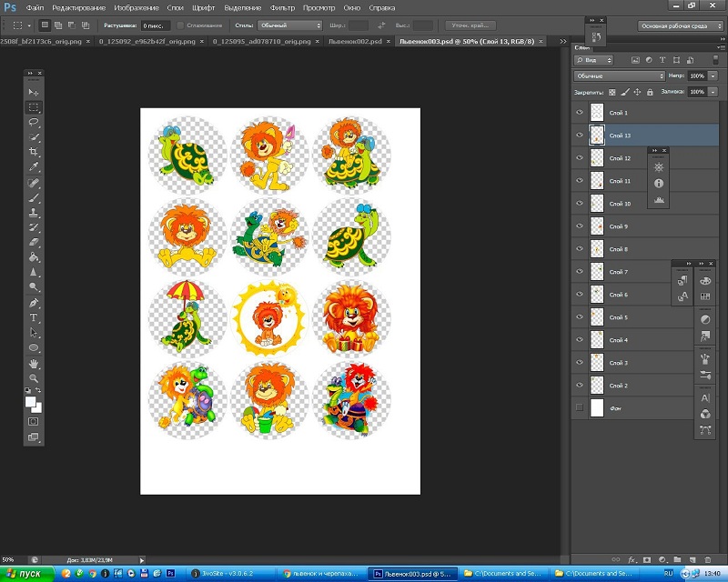728x582 pixels.
Task: Click the Уточн. край button
Action: [470, 25]
